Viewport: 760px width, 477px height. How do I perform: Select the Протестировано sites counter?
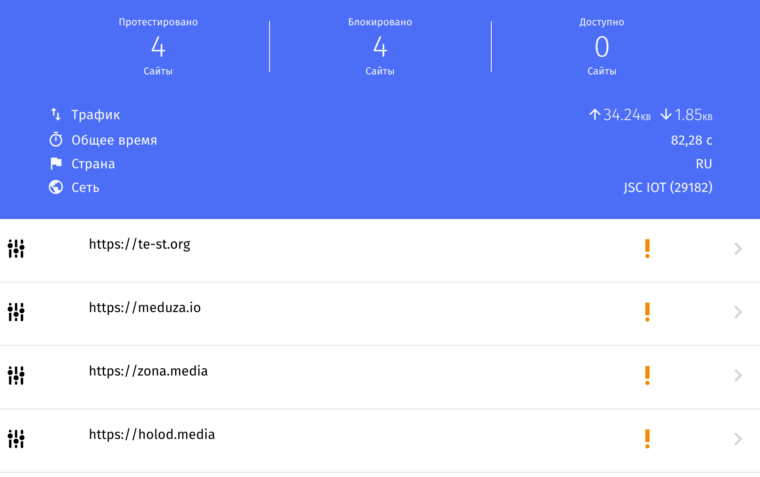[158, 46]
